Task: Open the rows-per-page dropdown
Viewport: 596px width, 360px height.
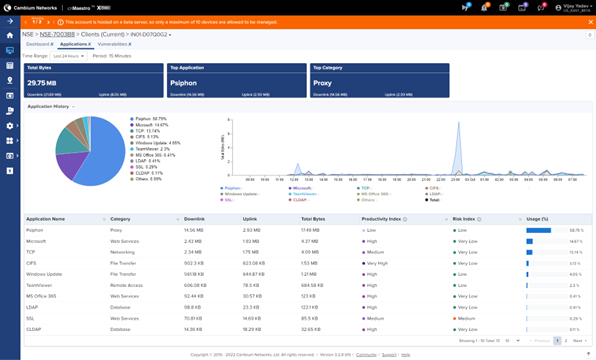Action: 512,341
